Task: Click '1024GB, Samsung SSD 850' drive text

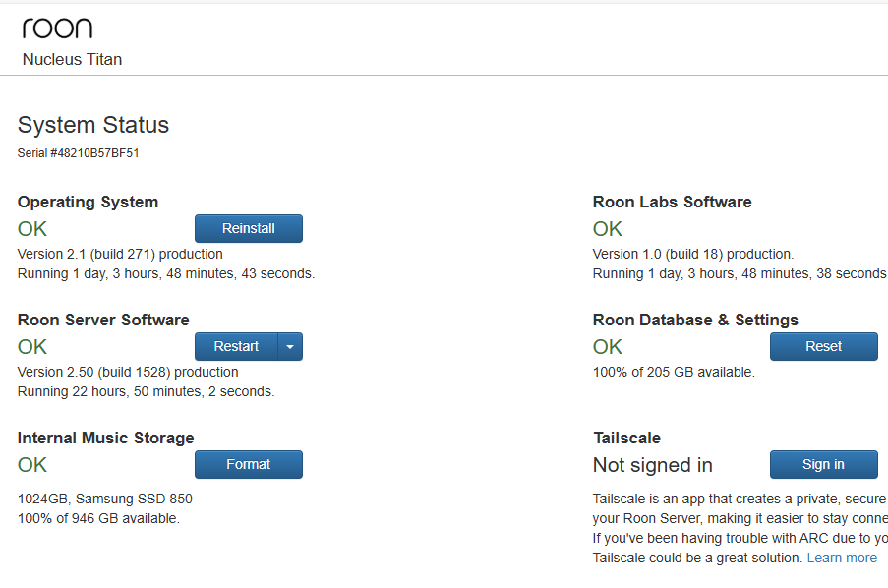Action: coord(105,499)
